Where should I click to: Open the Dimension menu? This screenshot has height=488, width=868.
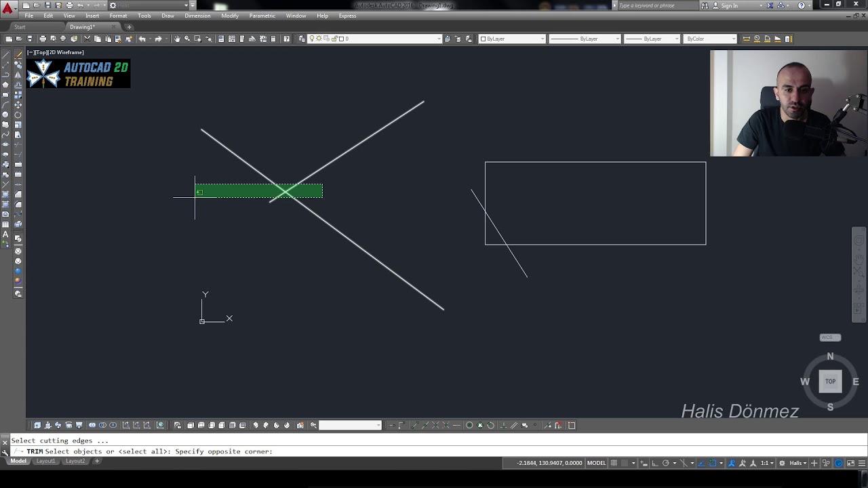197,16
